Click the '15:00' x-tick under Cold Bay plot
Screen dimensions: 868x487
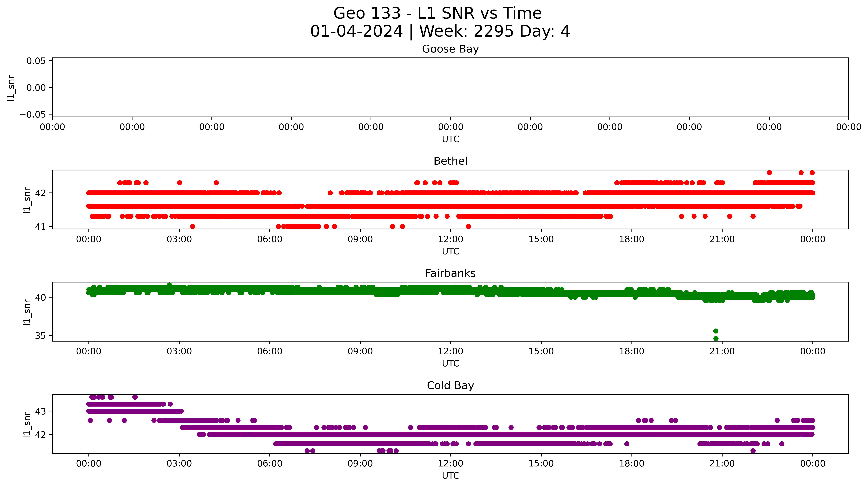coord(541,464)
